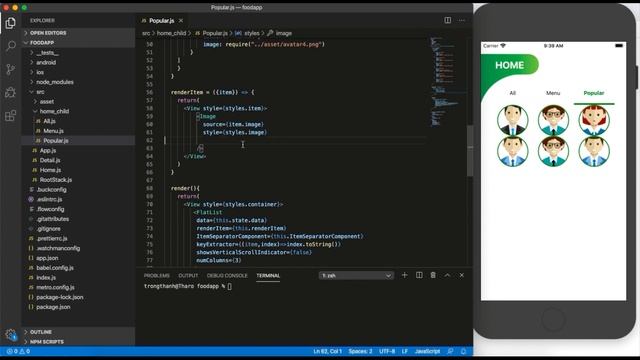
Task: Open errors and warnings in status bar
Action: pyautogui.click(x=18, y=351)
